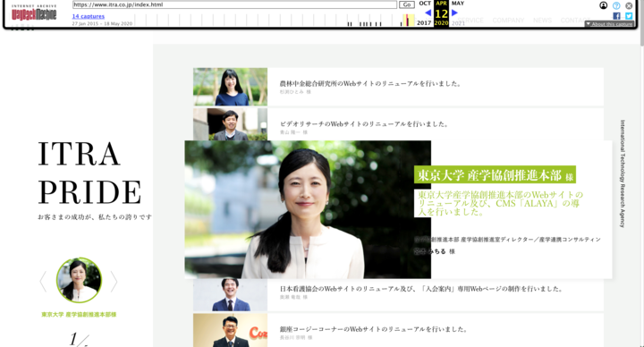The image size is (644, 347).
Task: Open ビデオリサーチ website renewal case
Action: pos(364,124)
